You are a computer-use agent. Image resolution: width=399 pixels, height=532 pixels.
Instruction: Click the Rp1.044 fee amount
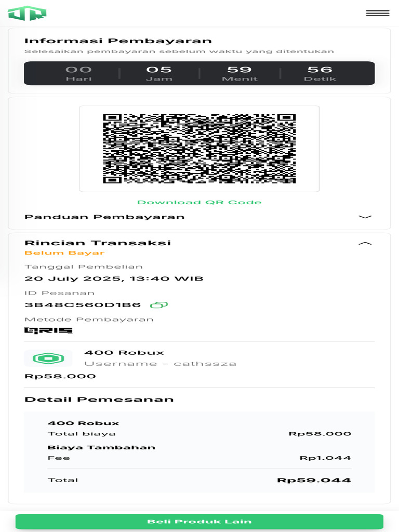coord(325,458)
